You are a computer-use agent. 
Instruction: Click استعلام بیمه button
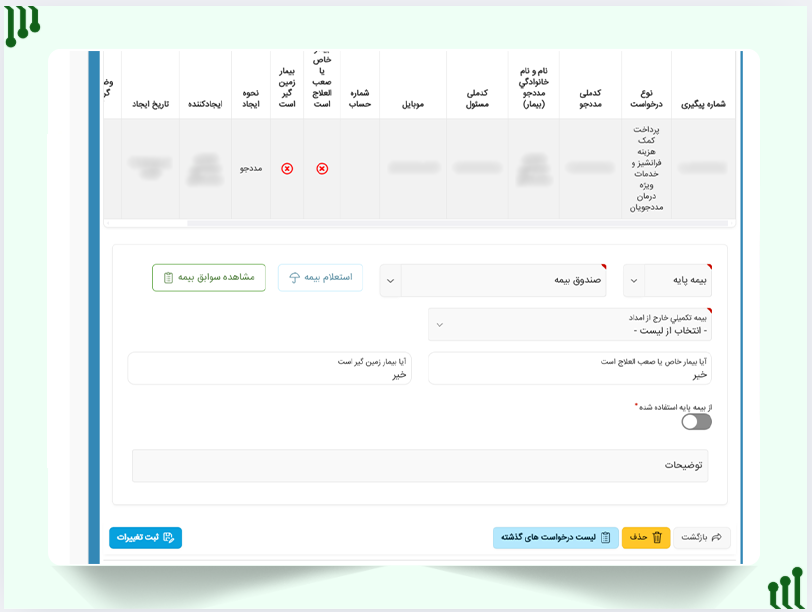(320, 278)
